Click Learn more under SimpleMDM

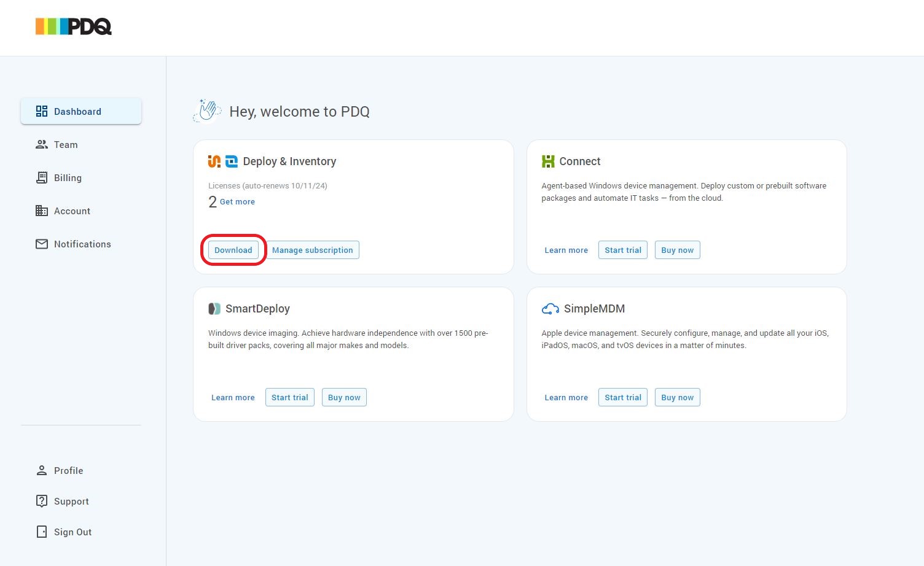(x=566, y=397)
